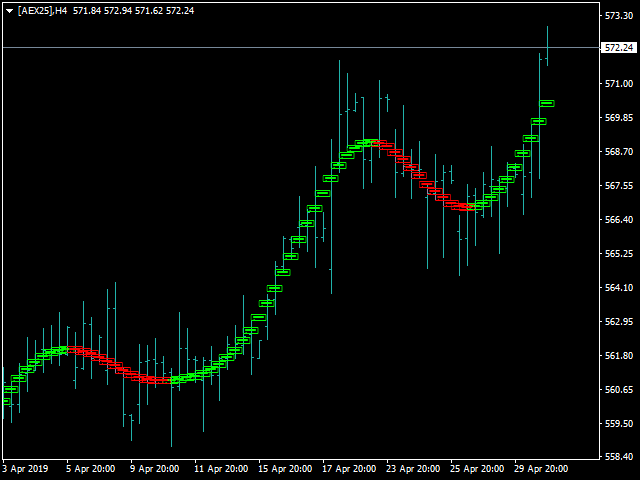Select price axis label 560.65
This screenshot has height=480, width=640.
click(619, 390)
